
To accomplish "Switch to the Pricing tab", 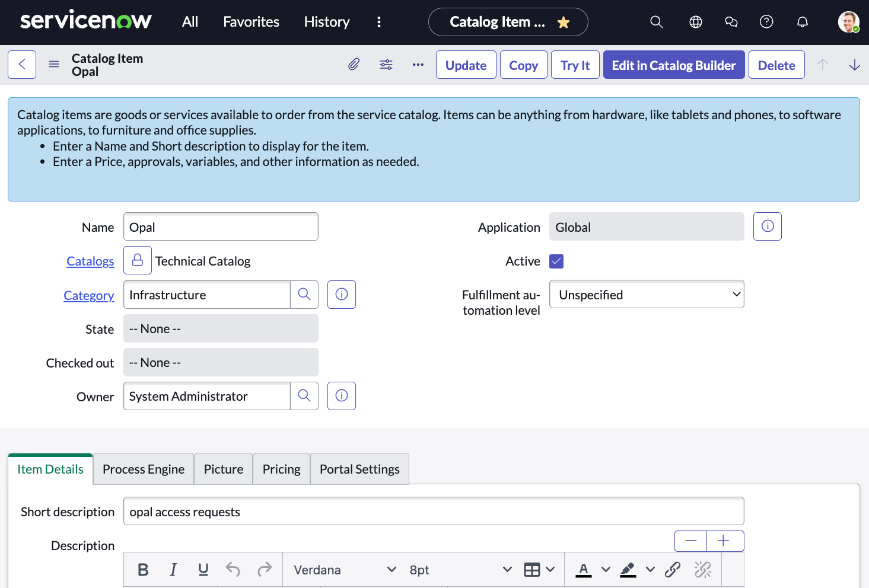I will click(282, 469).
